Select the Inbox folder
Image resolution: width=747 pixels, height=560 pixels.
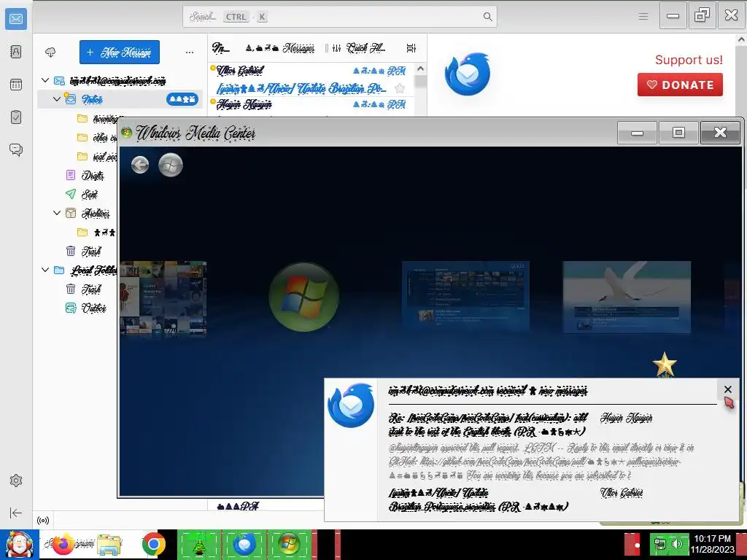coord(120,99)
